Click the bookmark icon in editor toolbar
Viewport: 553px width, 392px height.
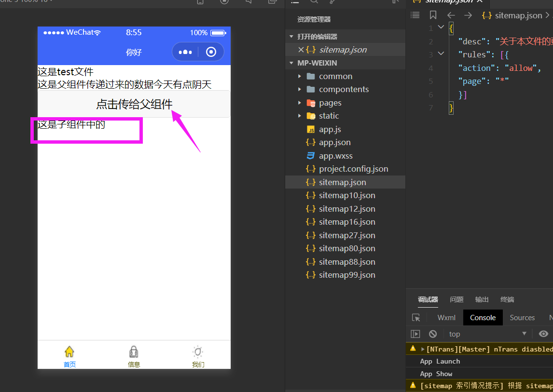point(433,15)
